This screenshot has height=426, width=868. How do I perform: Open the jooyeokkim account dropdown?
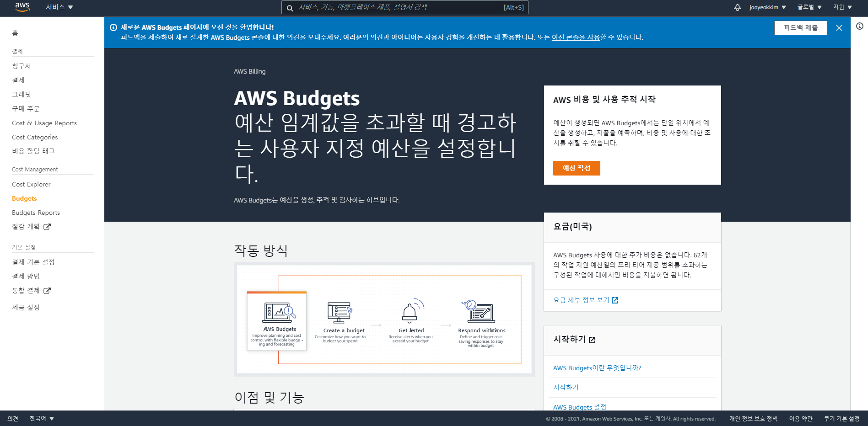[x=767, y=7]
